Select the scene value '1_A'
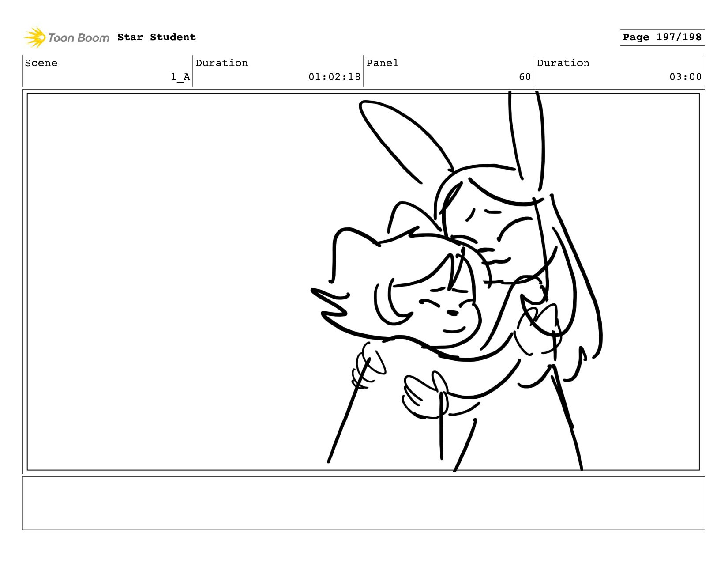Image resolution: width=728 pixels, height=563 pixels. pos(180,77)
